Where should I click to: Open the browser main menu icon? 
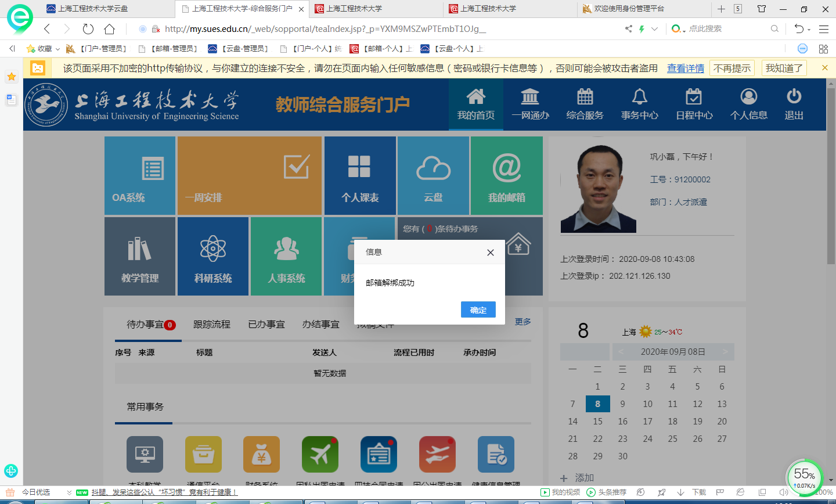[824, 29]
